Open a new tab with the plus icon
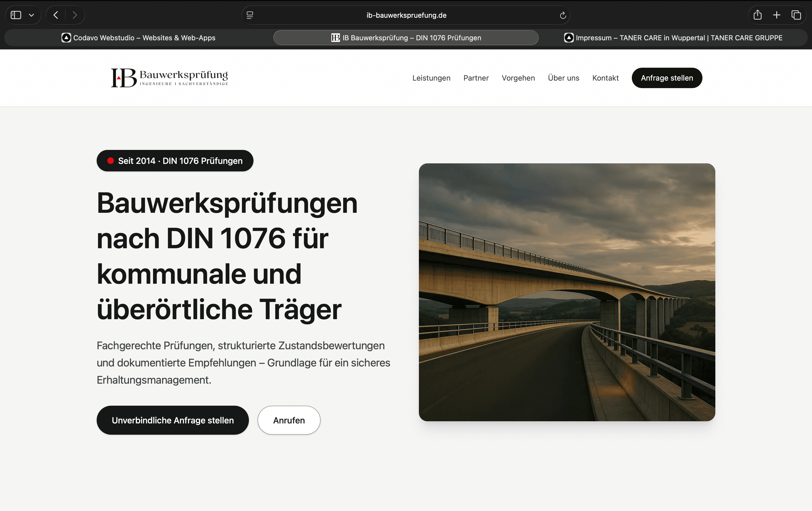This screenshot has width=812, height=511. point(776,15)
